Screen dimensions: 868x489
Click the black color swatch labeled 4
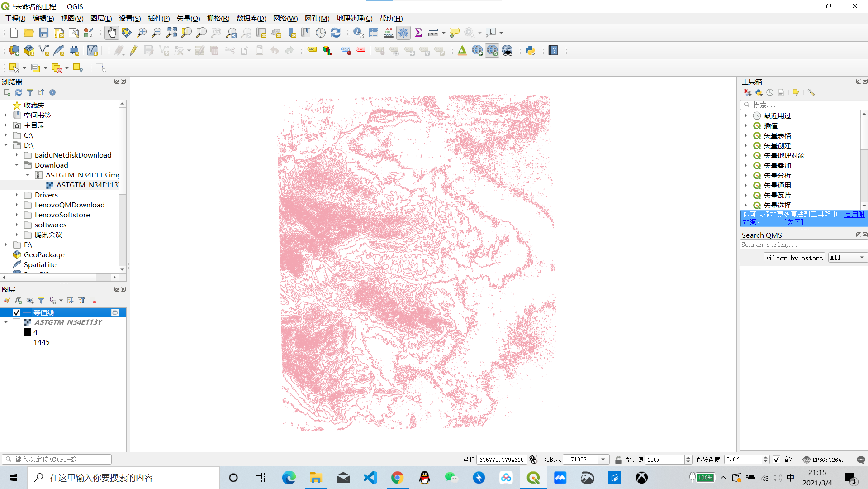27,332
